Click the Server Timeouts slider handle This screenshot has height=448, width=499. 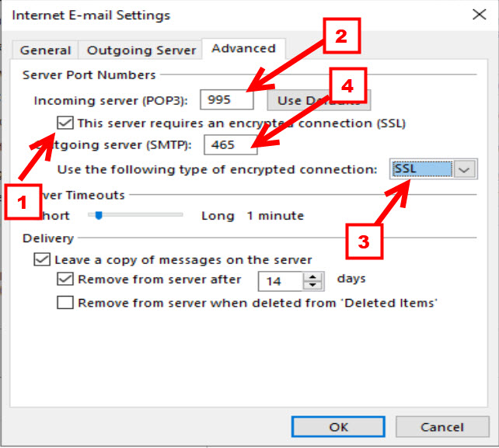click(x=99, y=215)
